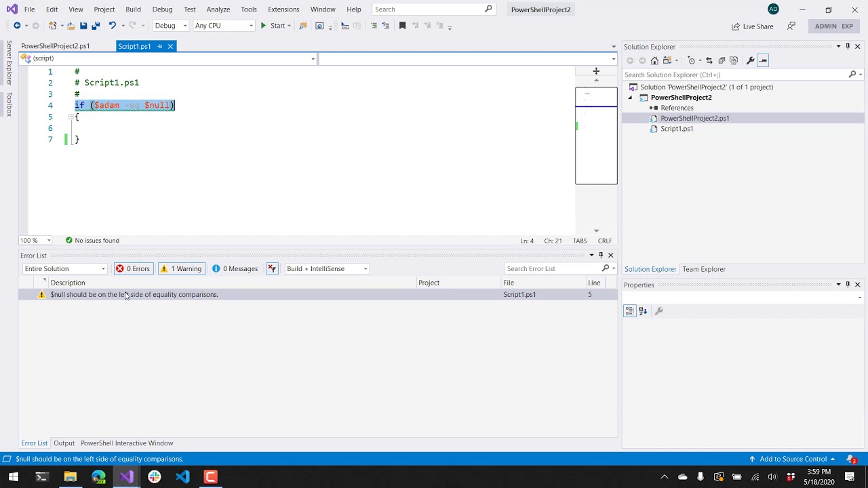
Task: Toggle the 0 Messages filter button
Action: 235,268
